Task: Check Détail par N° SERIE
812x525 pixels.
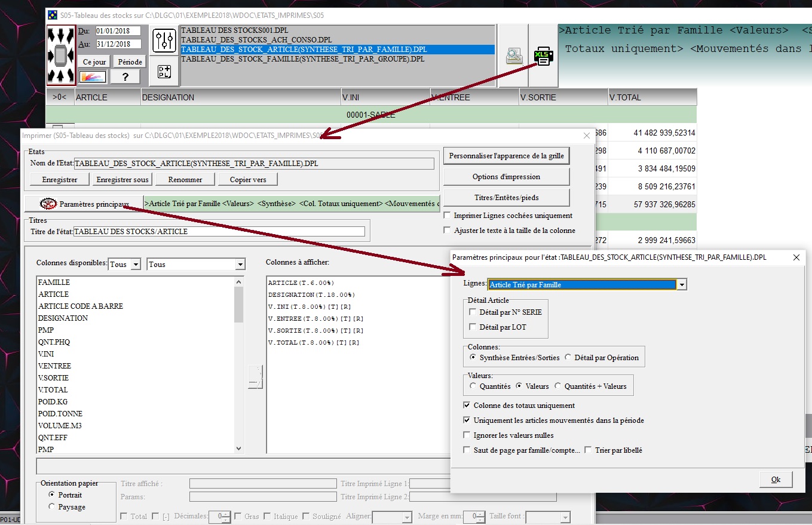Action: click(x=473, y=312)
